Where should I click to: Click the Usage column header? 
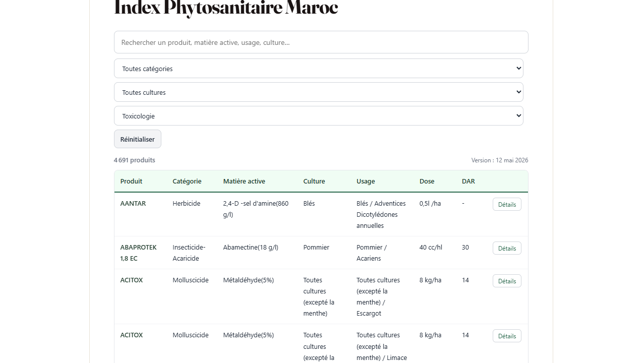coord(366,181)
